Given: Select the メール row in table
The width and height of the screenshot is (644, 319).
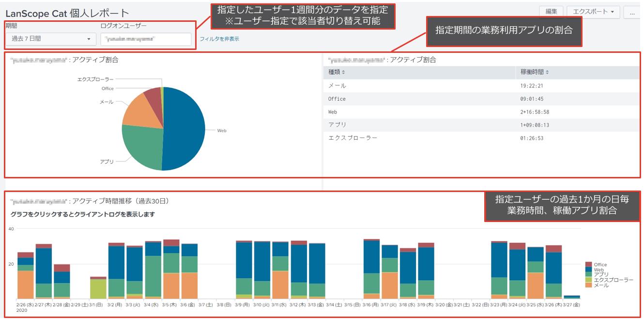Looking at the screenshot, I should pos(481,86).
